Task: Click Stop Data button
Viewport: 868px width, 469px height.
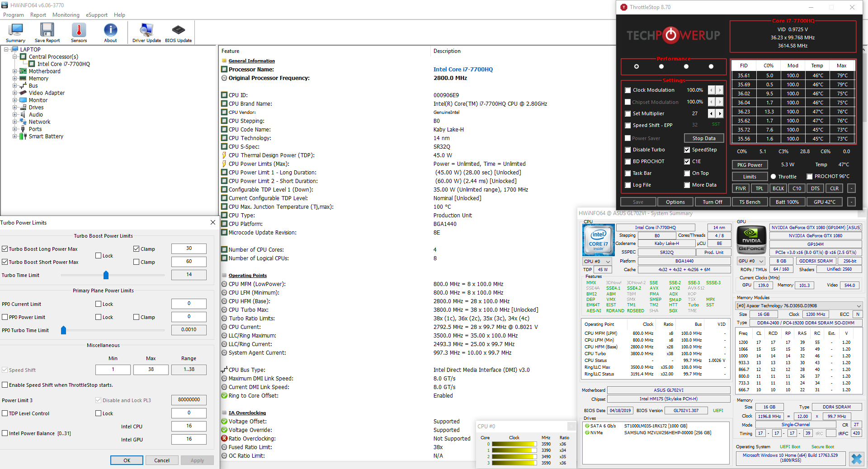Action: click(704, 138)
